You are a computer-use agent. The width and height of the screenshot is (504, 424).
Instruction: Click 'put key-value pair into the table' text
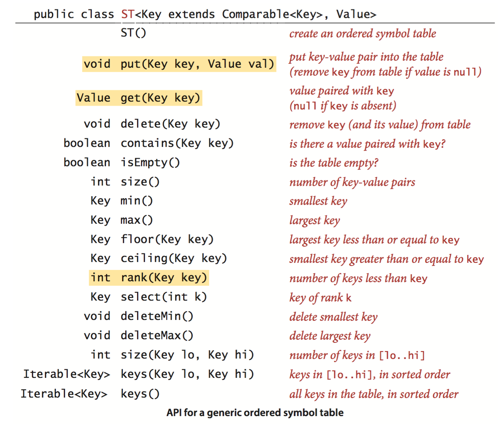(x=366, y=57)
